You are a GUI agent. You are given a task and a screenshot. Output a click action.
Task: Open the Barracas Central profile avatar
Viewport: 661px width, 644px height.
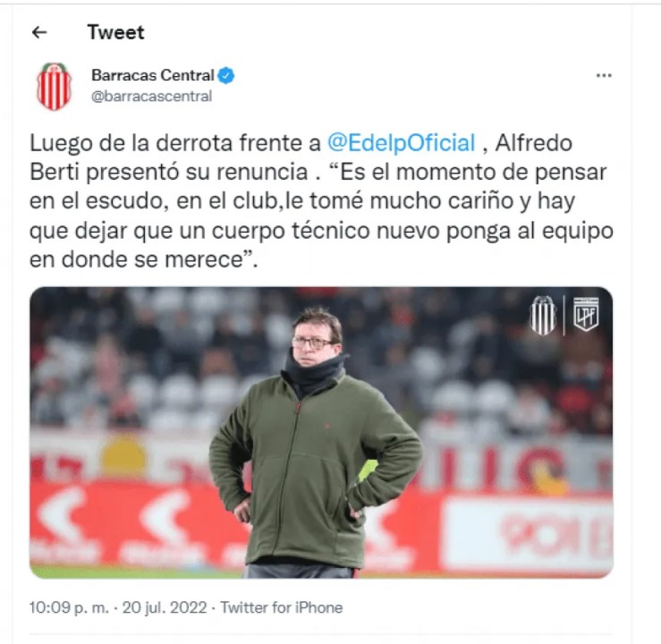click(x=54, y=87)
